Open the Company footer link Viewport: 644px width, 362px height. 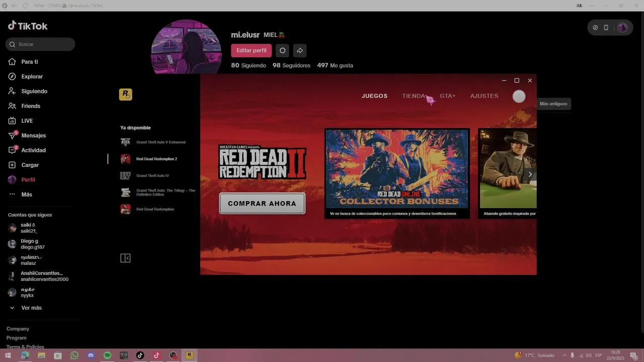pyautogui.click(x=18, y=329)
